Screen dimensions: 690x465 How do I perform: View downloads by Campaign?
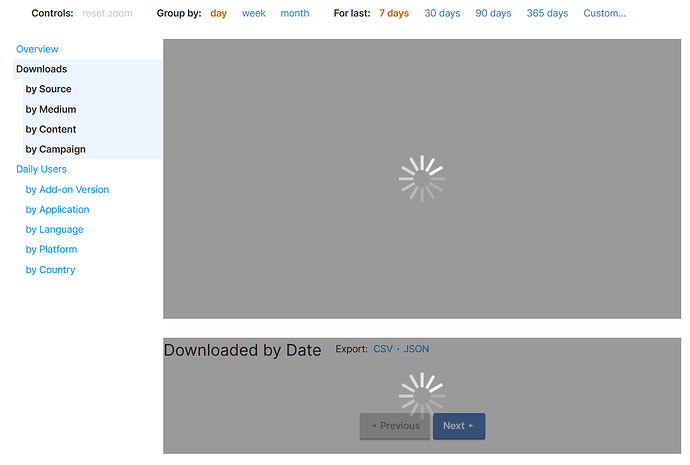(x=55, y=149)
